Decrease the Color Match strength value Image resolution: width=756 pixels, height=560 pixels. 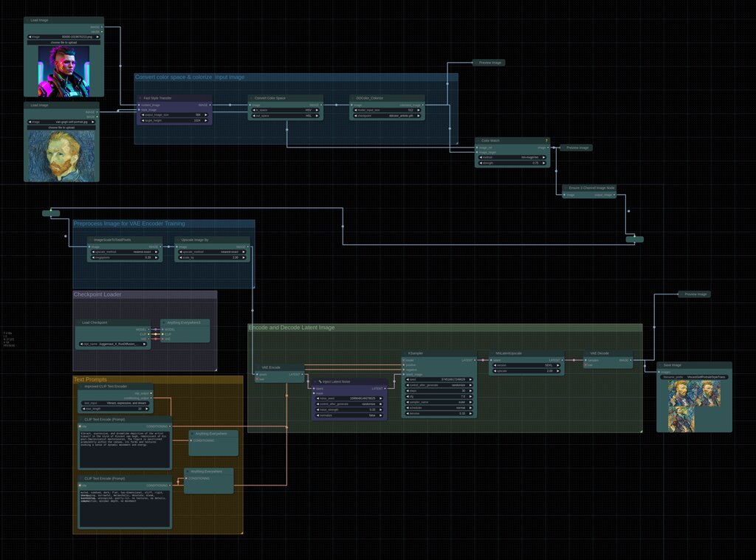[481, 163]
